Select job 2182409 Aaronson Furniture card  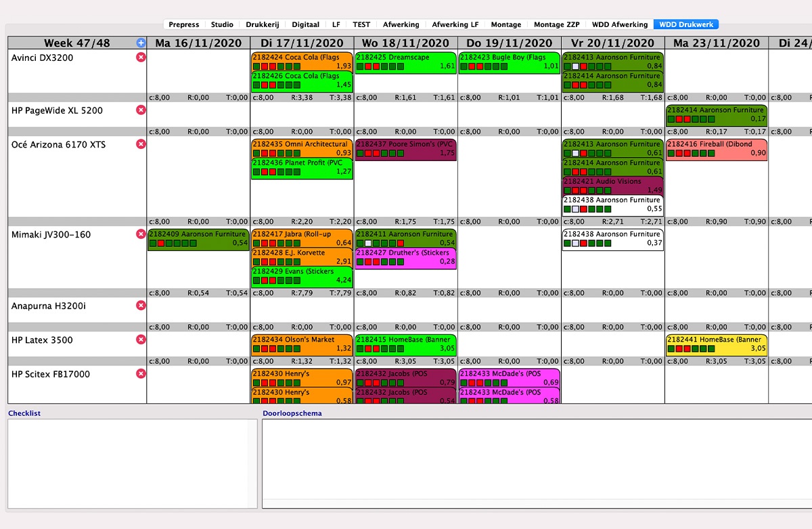[198, 239]
